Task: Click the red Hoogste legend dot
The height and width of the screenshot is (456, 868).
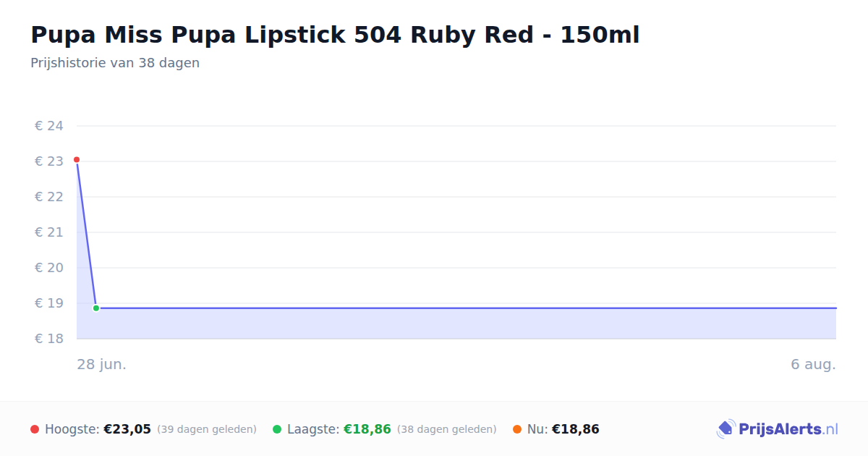Action: click(x=35, y=429)
